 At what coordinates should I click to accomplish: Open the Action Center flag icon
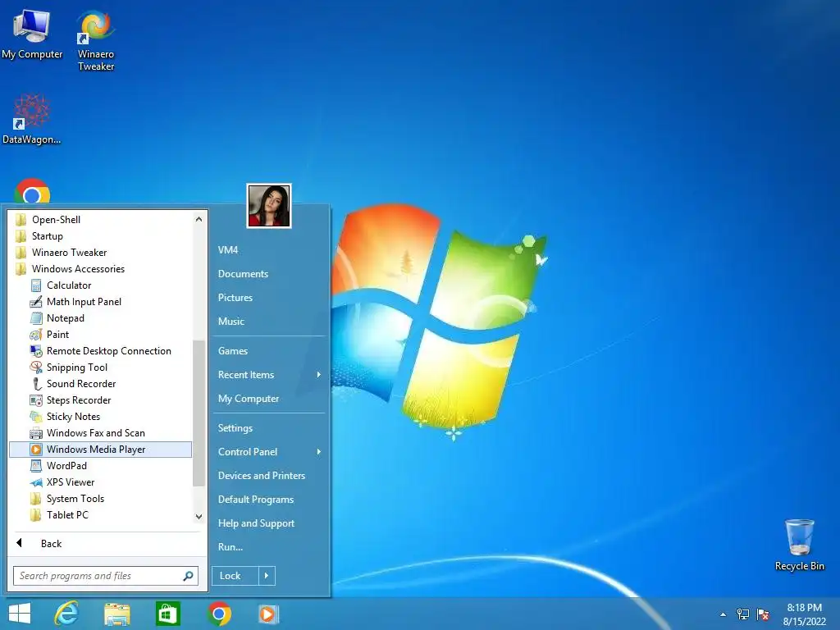point(763,614)
